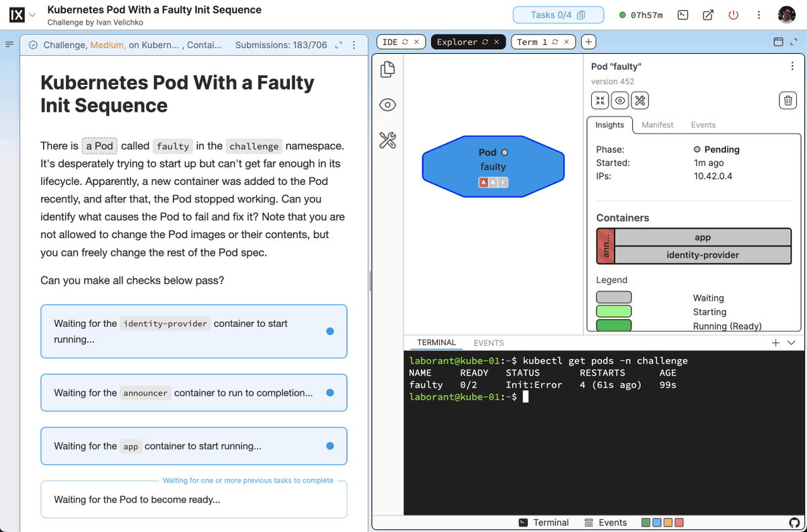This screenshot has height=532, width=807.
Task: Open the kebab menu on Pod faulty panel
Action: click(x=792, y=66)
